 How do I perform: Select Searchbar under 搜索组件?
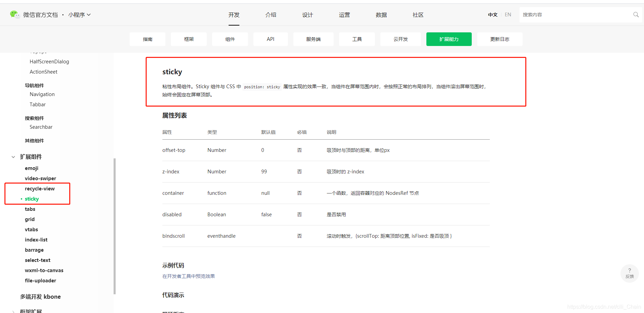pos(41,127)
